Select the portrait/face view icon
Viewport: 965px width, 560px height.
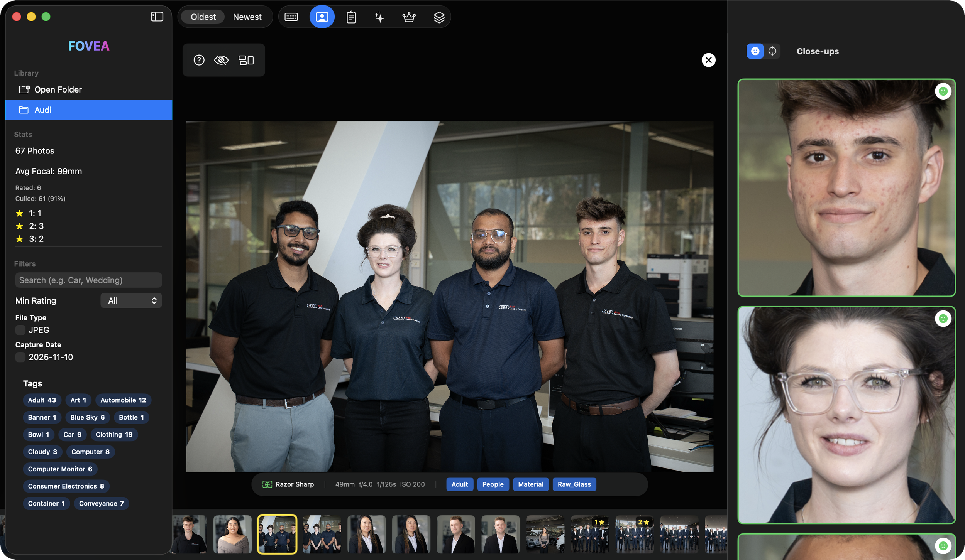[x=322, y=17]
